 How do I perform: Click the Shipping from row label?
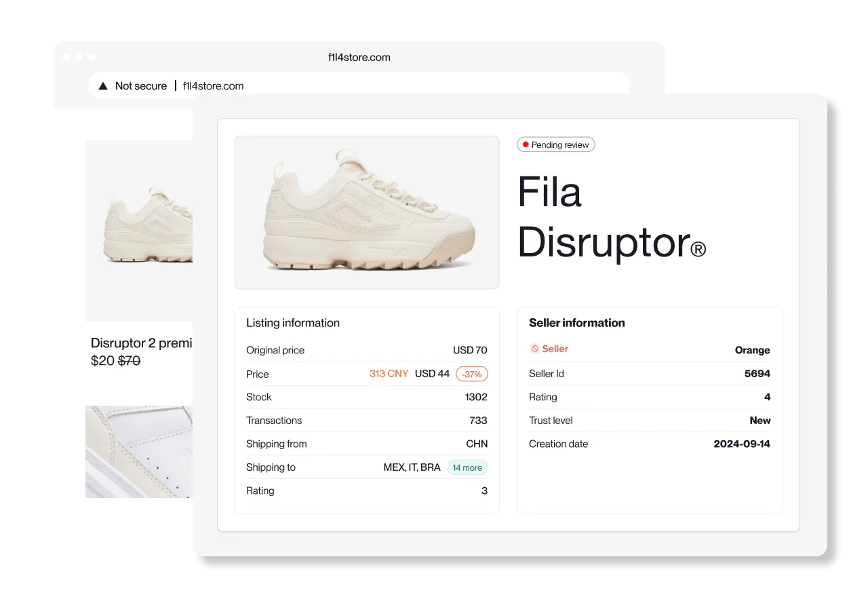click(x=277, y=444)
